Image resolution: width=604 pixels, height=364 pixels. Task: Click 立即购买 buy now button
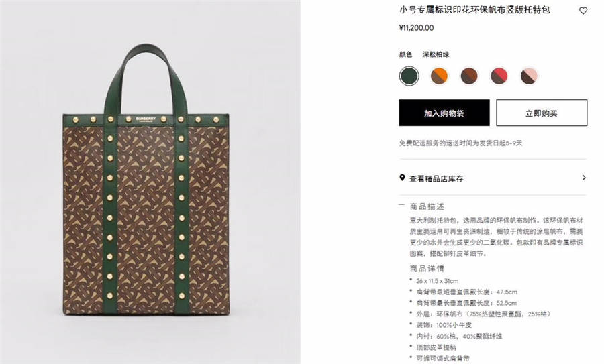click(542, 113)
